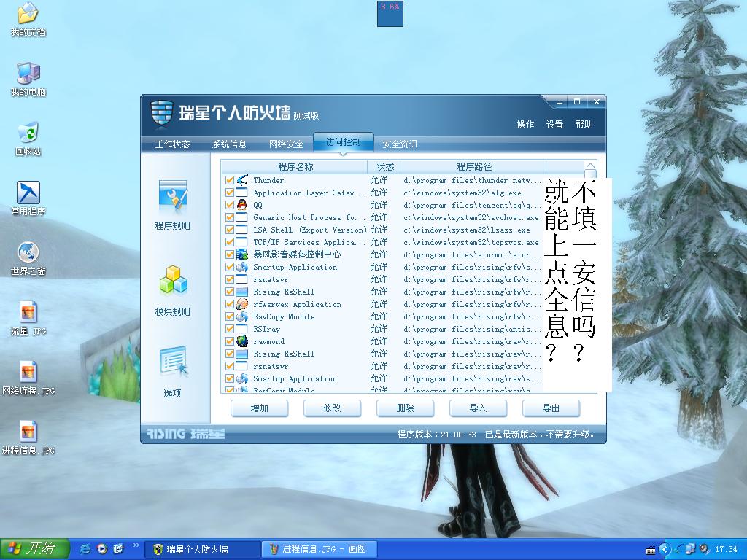Open the 设置 menu
Screen dimensions: 747x560
[x=554, y=124]
